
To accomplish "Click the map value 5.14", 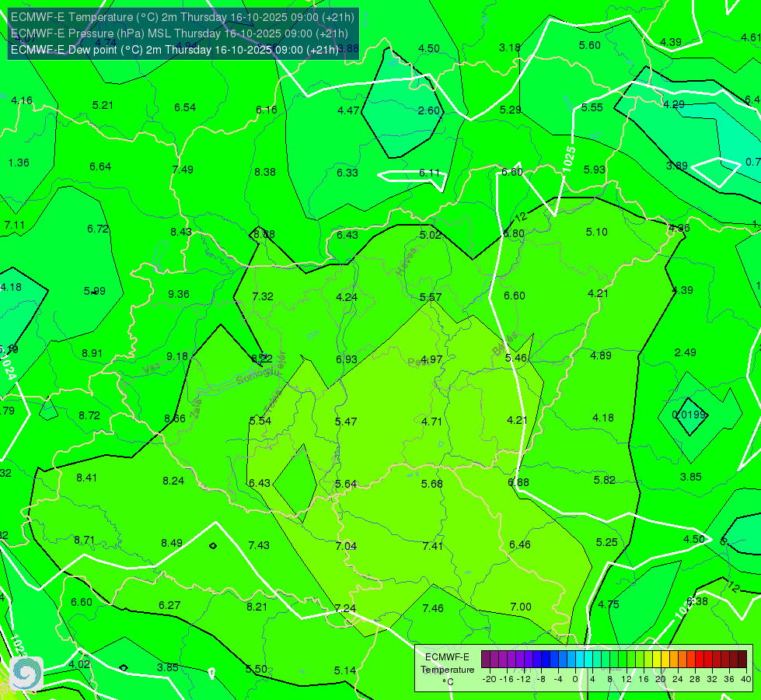I will coord(345,671).
